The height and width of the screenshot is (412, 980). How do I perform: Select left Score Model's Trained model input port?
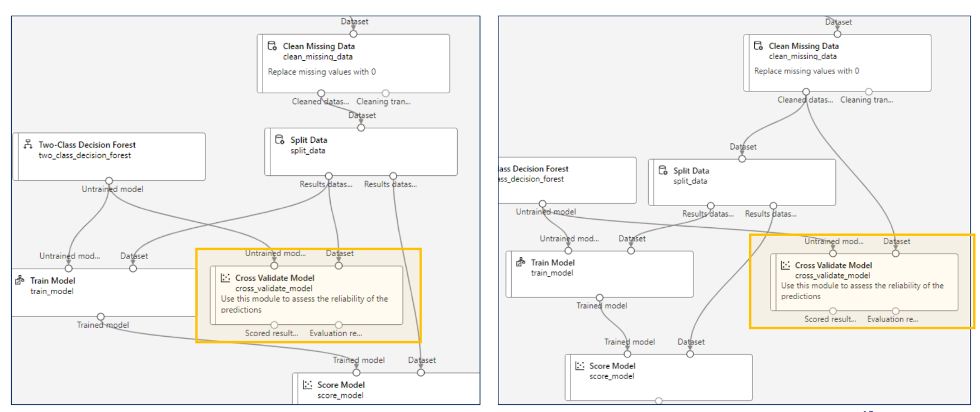[x=356, y=373]
